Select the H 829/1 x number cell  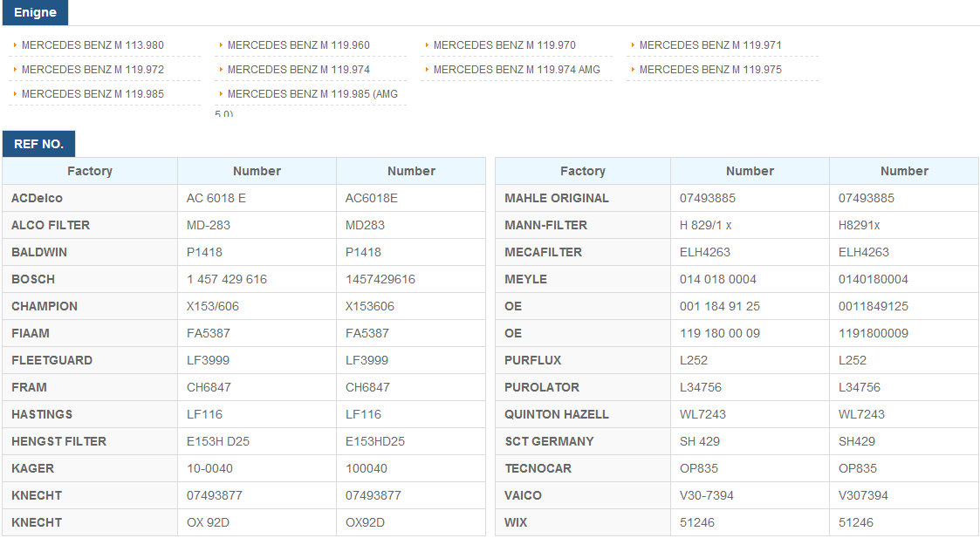tap(750, 225)
